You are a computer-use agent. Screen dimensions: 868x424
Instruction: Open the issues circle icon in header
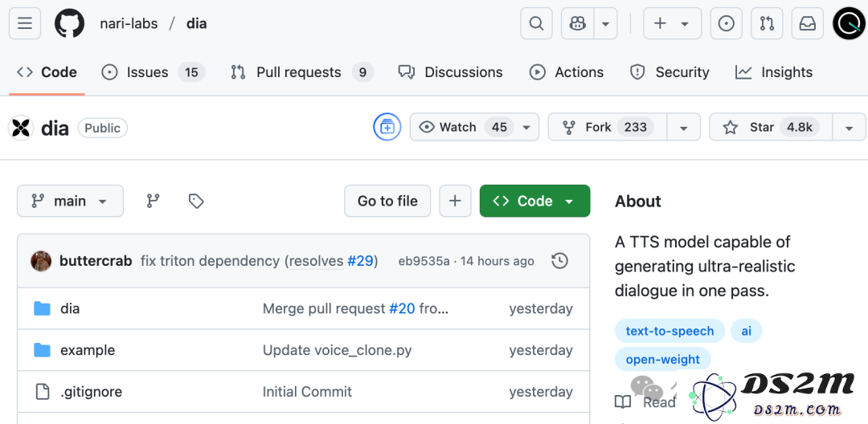(726, 24)
